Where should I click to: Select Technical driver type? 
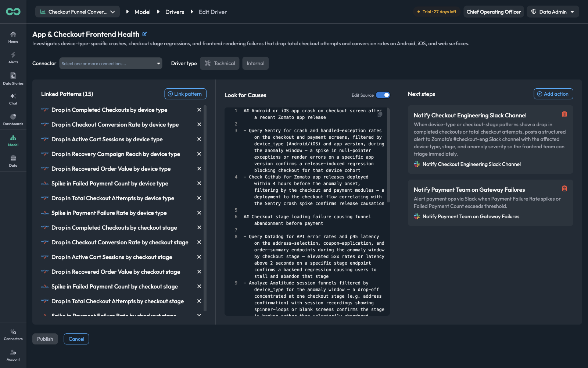[x=220, y=63]
